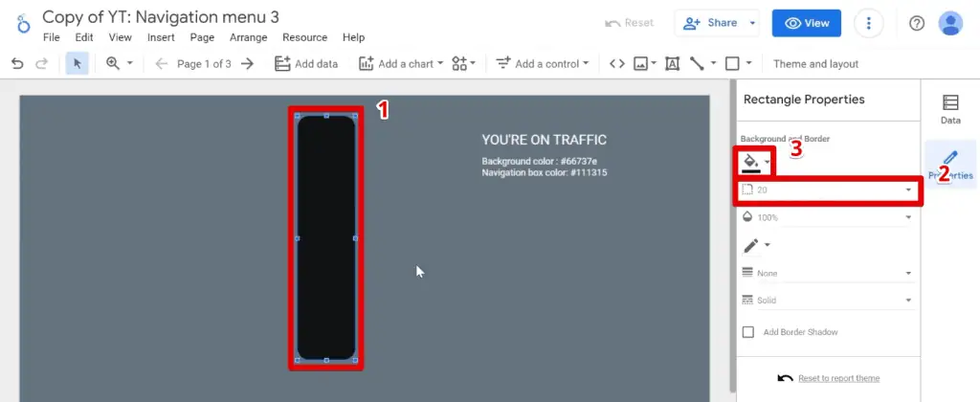The width and height of the screenshot is (980, 402).
Task: Expand the border color dropdown arrow
Action: tap(768, 245)
